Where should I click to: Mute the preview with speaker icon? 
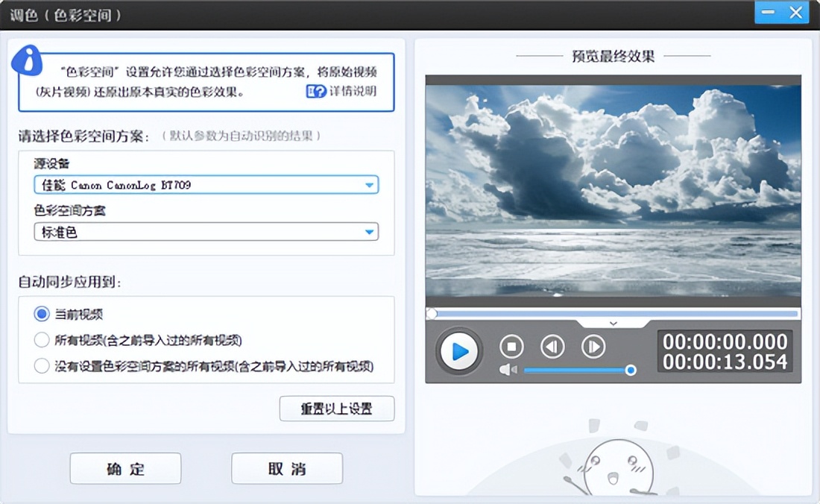point(507,370)
